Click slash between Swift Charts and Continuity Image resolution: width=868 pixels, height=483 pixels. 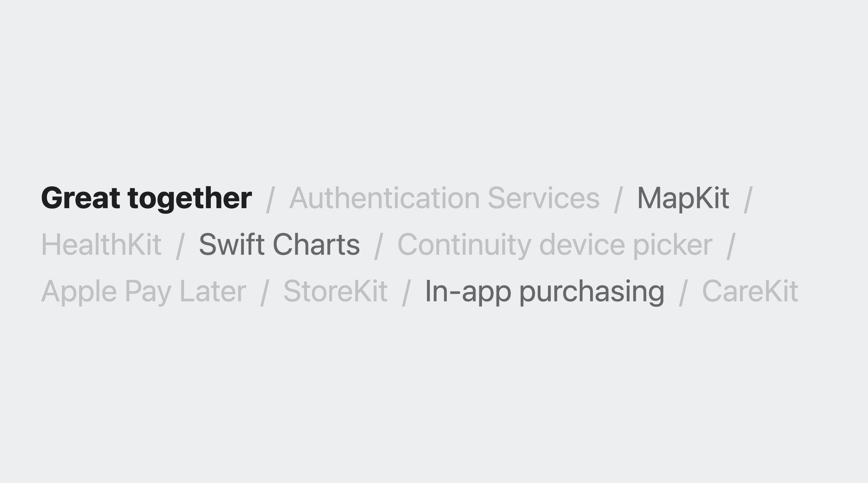click(x=379, y=246)
